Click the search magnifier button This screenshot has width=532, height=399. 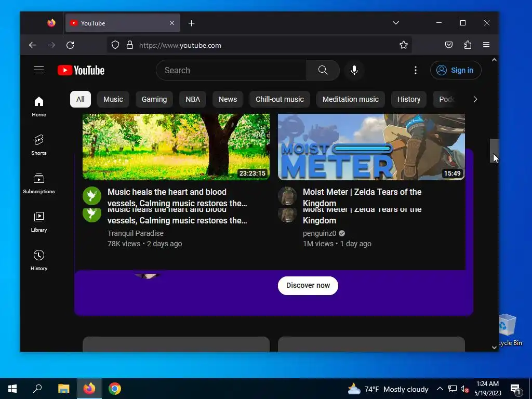323,70
